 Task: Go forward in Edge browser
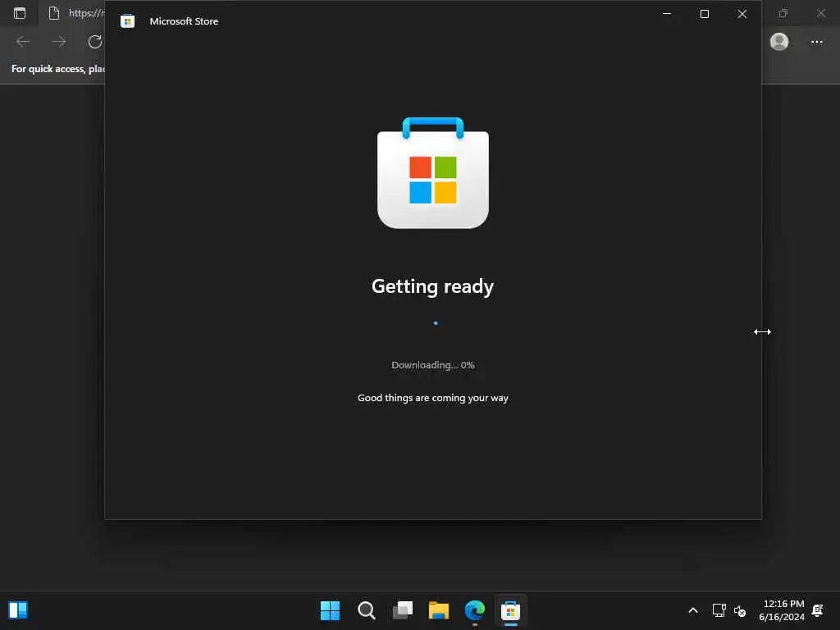coord(59,42)
